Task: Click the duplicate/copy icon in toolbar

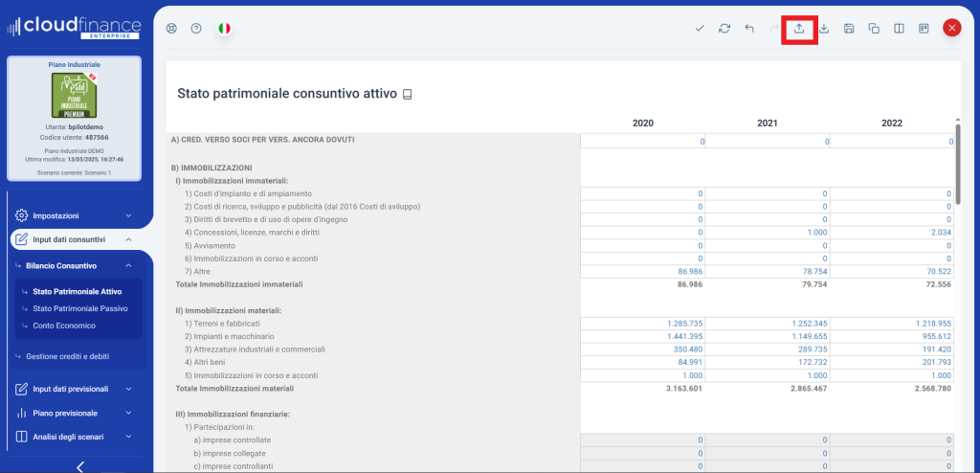Action: [875, 28]
